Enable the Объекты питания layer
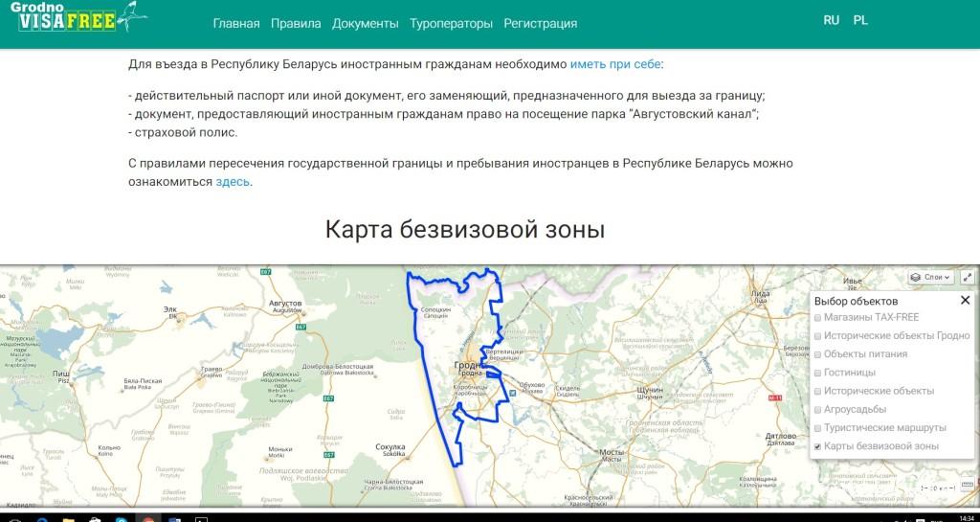The height and width of the screenshot is (522, 980). tap(817, 354)
